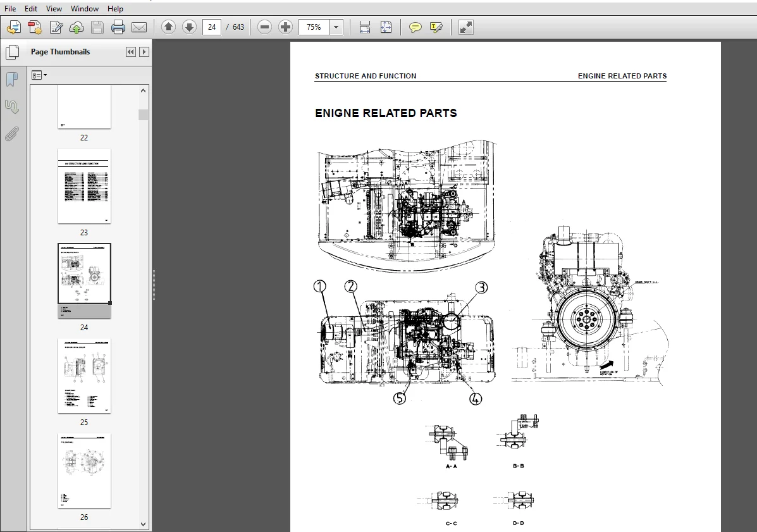Open the Edit menu
The image size is (757, 532).
[31, 9]
